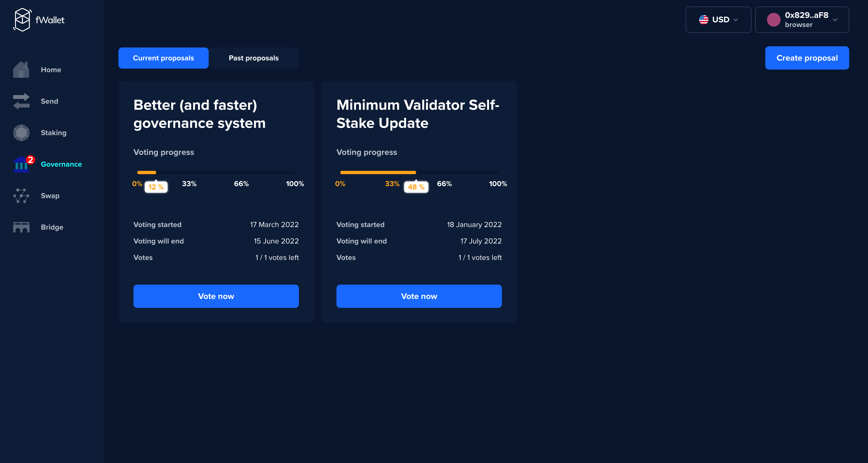Click the US flag currency icon
Screen dimensions: 868x463
[x=703, y=20]
